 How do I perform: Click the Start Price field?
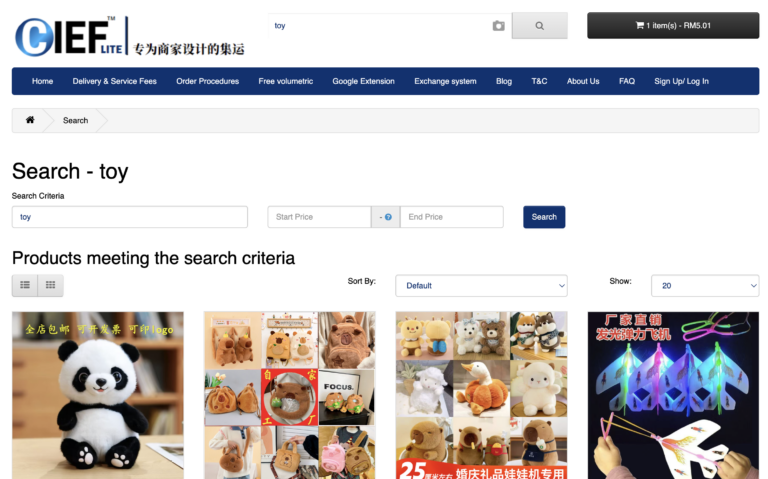(x=319, y=217)
